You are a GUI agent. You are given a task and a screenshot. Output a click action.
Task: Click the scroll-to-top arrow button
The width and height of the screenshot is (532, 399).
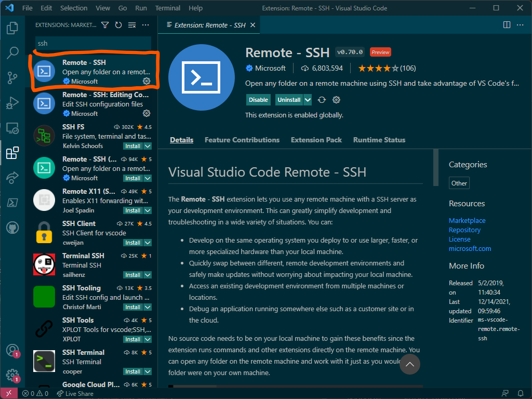point(410,364)
